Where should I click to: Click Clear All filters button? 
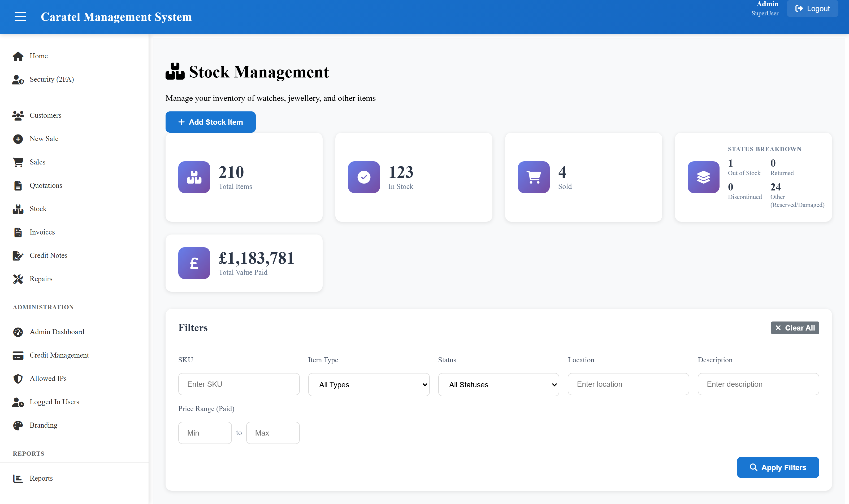795,328
